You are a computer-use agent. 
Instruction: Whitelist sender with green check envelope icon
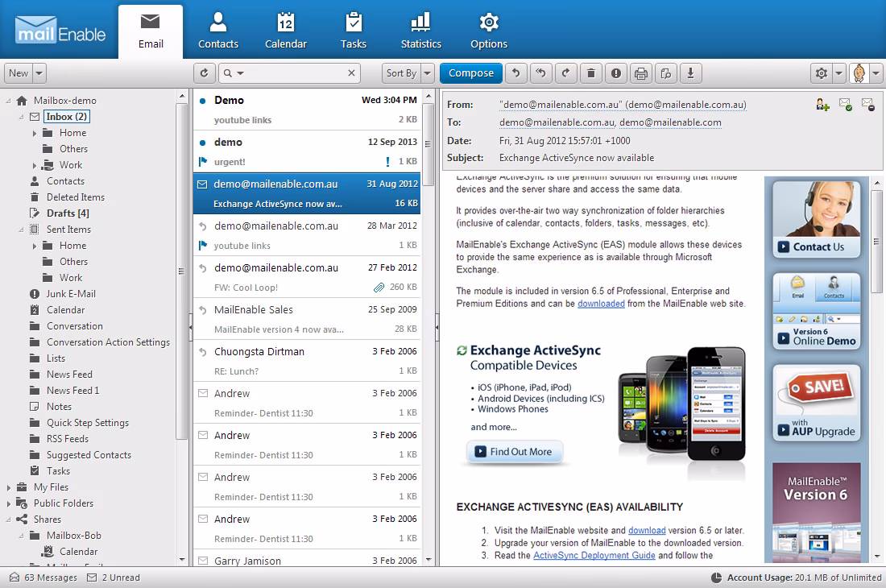pyautogui.click(x=846, y=105)
